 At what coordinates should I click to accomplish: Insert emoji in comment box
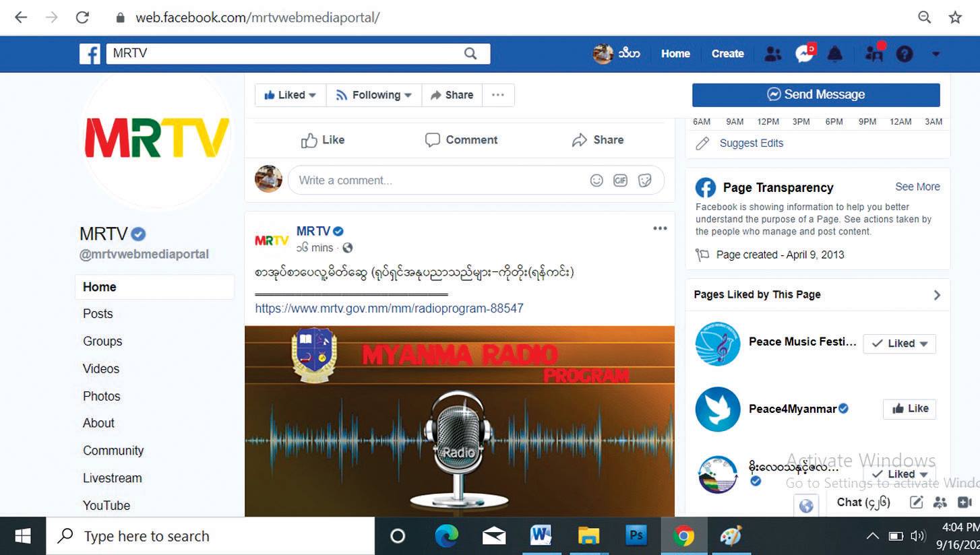[x=596, y=181]
